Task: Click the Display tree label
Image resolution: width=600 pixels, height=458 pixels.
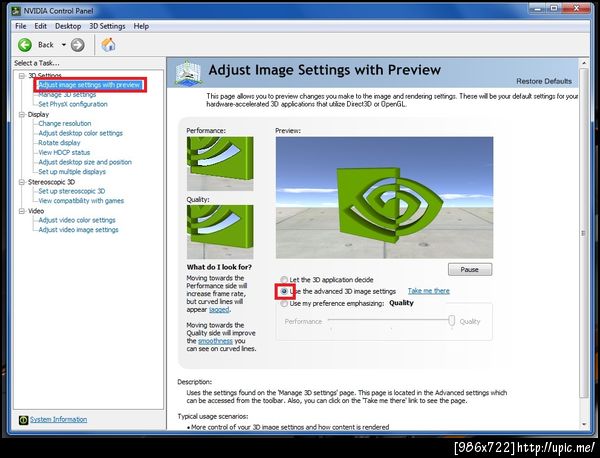Action: pos(38,114)
